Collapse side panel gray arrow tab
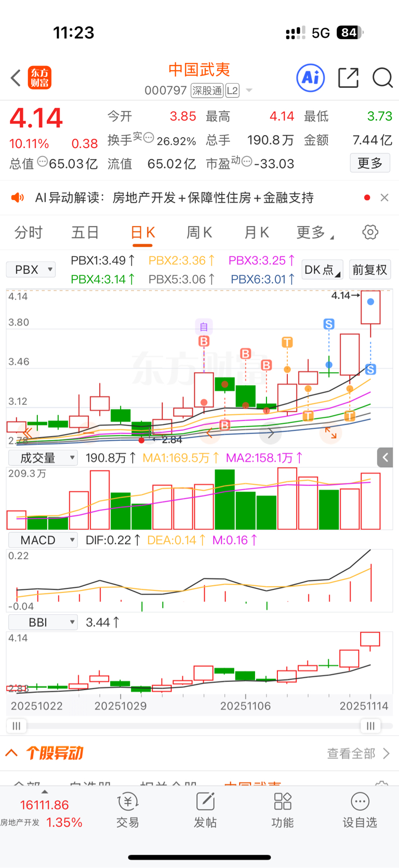399x868 pixels. coord(385,457)
